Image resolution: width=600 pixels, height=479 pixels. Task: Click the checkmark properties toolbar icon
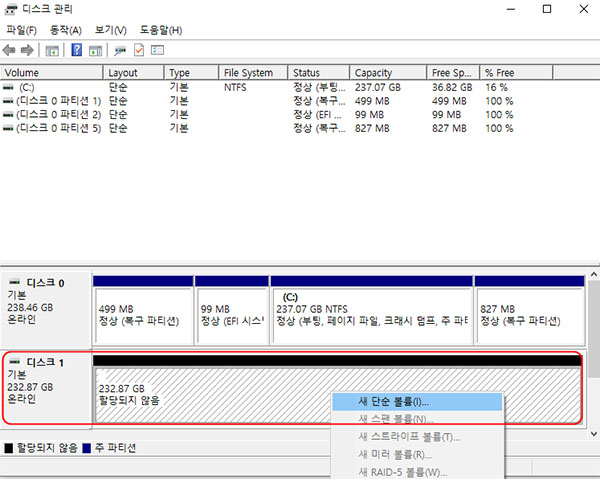[139, 50]
